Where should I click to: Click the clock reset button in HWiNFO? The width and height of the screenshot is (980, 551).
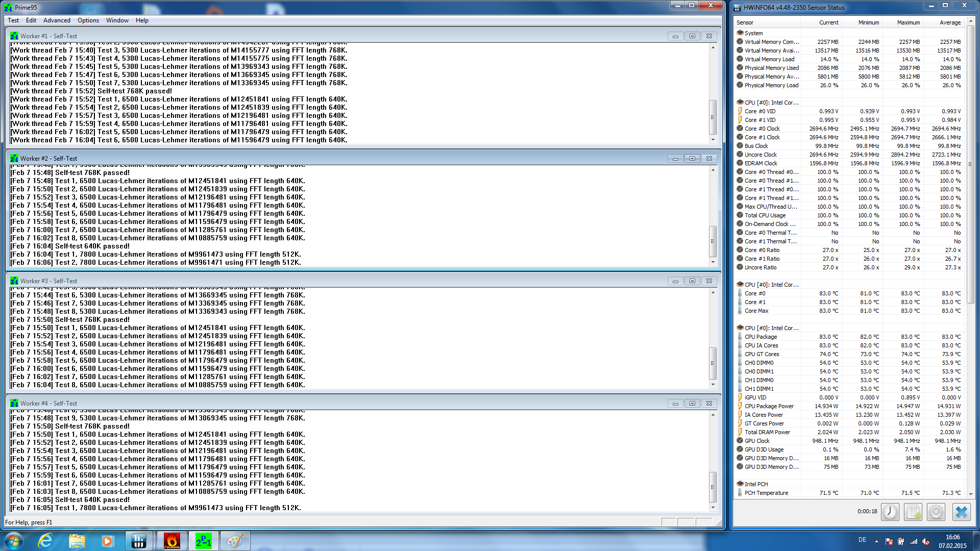pyautogui.click(x=890, y=512)
